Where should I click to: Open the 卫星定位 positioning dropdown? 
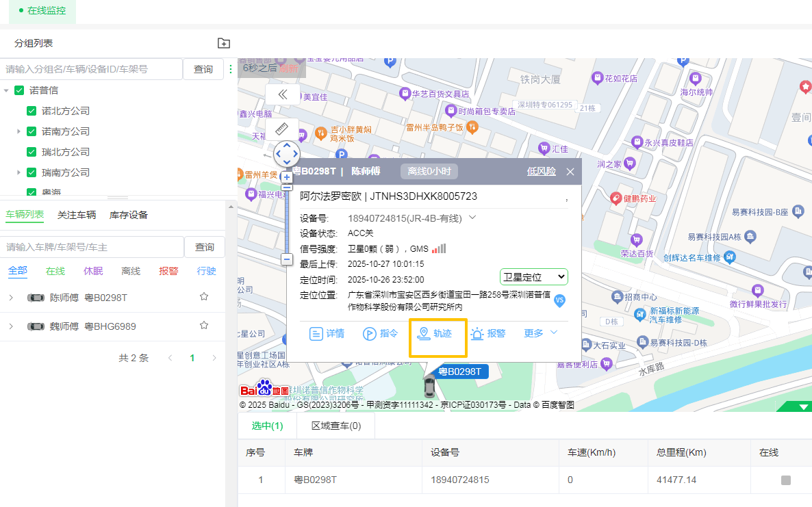tap(533, 276)
